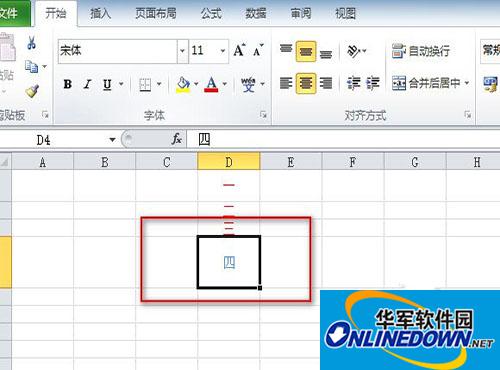Select column D header
The height and width of the screenshot is (370, 500).
pos(229,162)
